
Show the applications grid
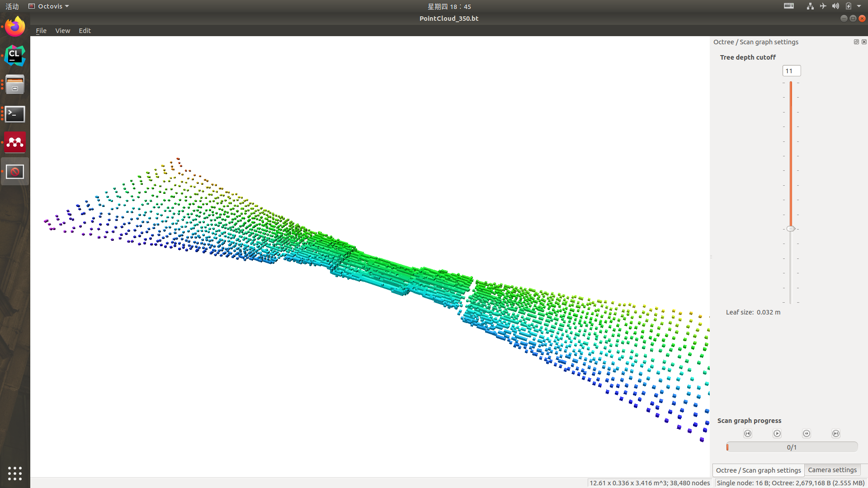(x=15, y=473)
